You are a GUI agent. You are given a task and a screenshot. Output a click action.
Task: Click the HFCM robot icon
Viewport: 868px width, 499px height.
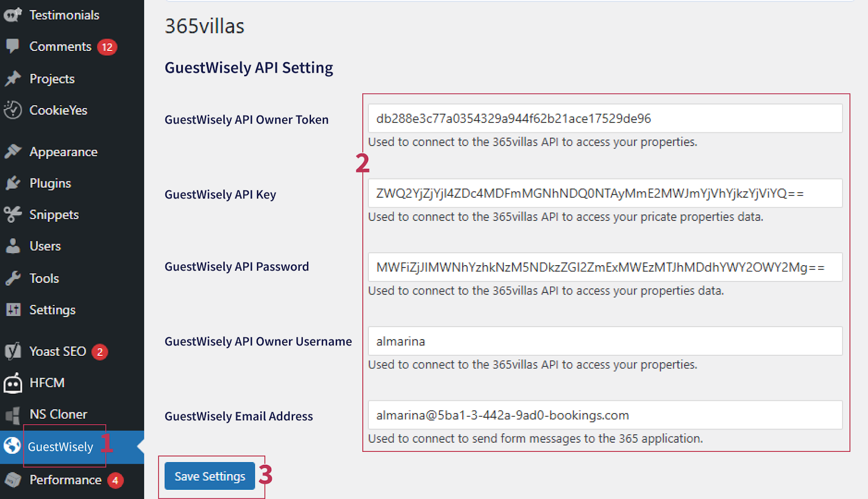tap(12, 383)
